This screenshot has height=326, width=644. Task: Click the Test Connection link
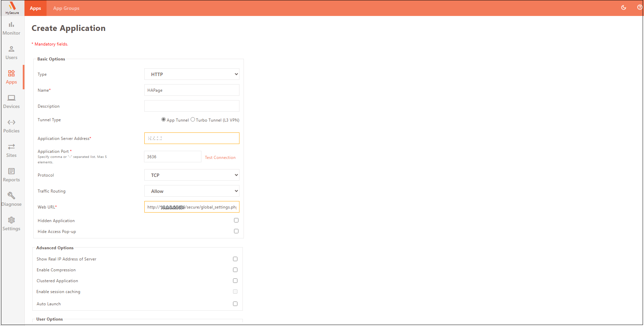click(220, 158)
